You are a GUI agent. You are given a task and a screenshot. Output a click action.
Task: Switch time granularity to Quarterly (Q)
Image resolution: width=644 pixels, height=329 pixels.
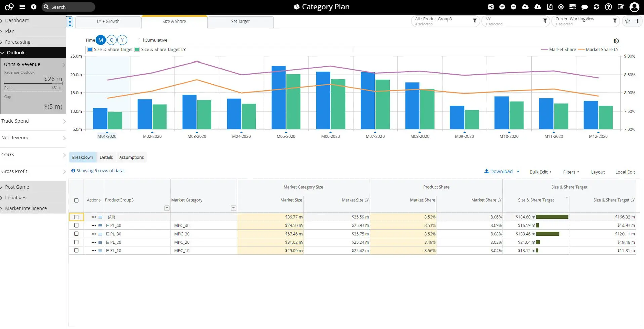112,40
